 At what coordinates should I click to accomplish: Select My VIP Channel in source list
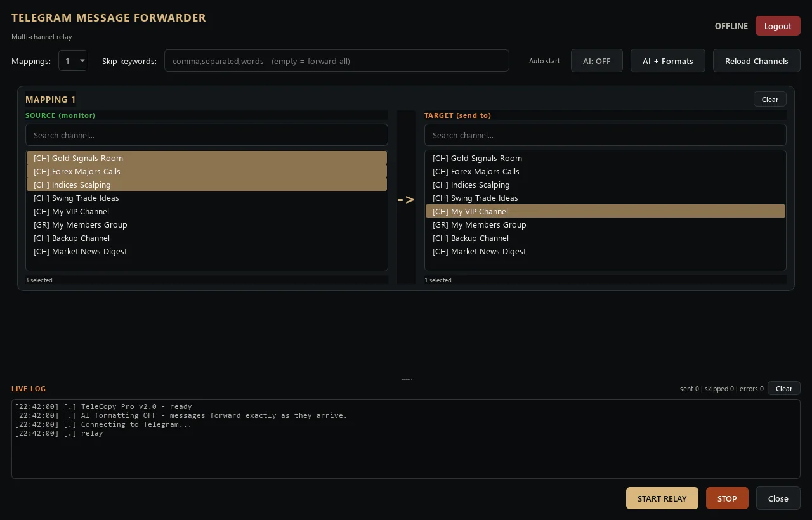[x=206, y=211]
